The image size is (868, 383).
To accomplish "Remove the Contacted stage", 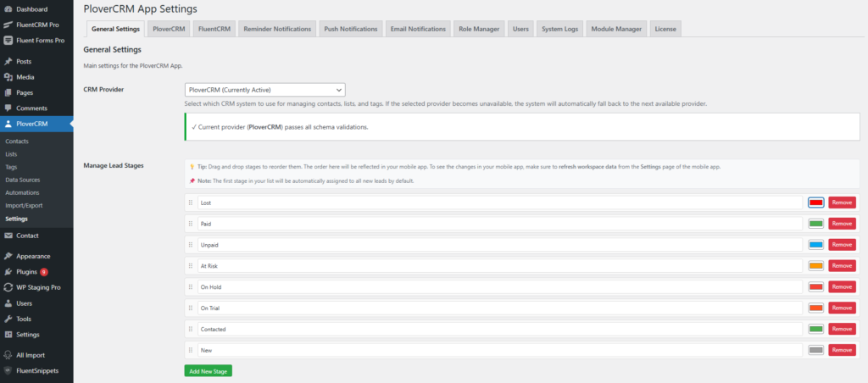I will 842,329.
